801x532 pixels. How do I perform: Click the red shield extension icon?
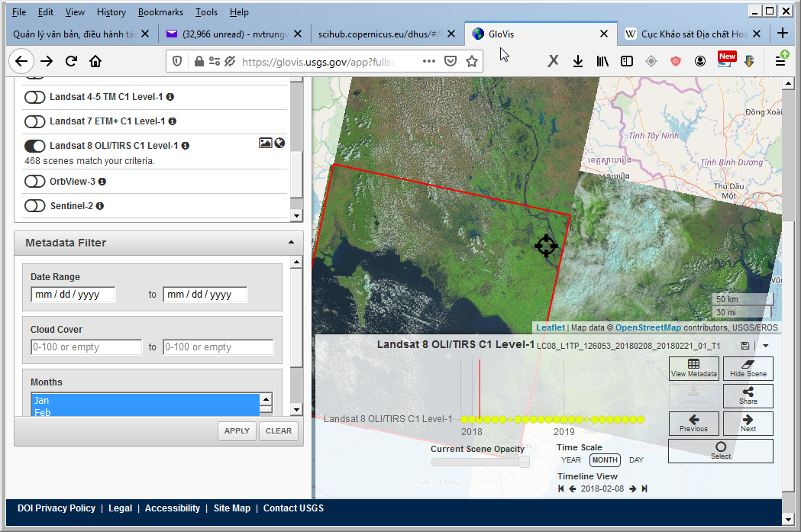[x=675, y=61]
